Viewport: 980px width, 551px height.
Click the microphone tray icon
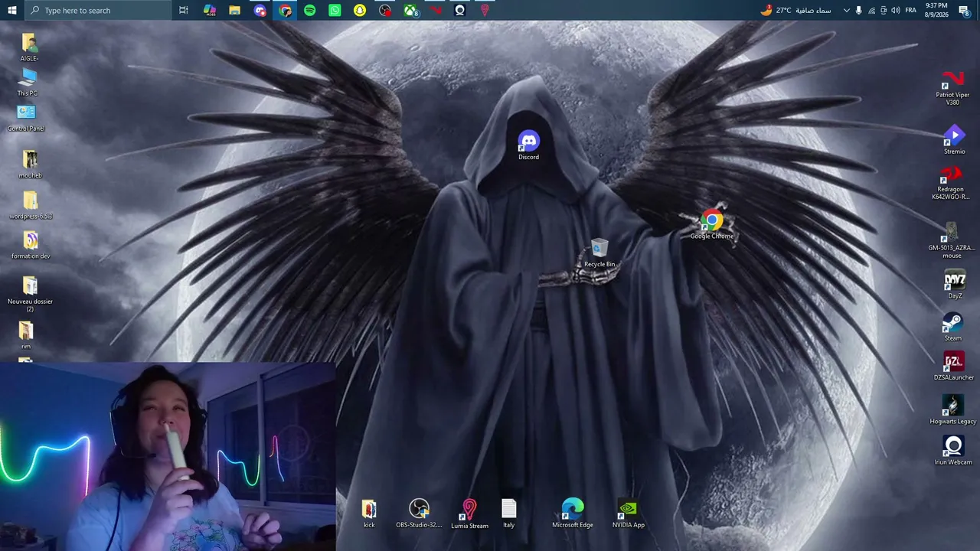858,10
